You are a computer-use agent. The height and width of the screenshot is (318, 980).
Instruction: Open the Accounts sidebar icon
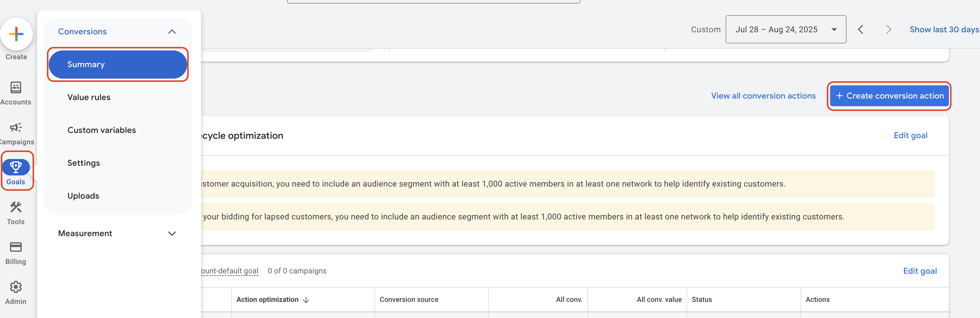(16, 88)
